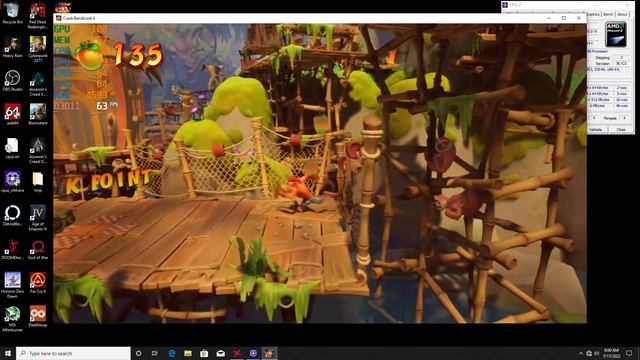
Task: Open the Recycle Bin desktop icon
Action: 12,13
